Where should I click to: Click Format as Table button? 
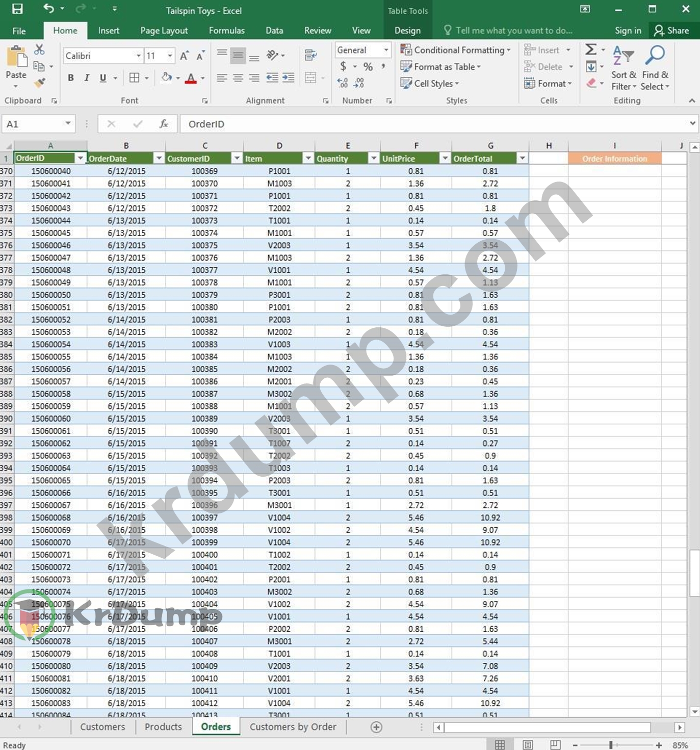tap(441, 67)
